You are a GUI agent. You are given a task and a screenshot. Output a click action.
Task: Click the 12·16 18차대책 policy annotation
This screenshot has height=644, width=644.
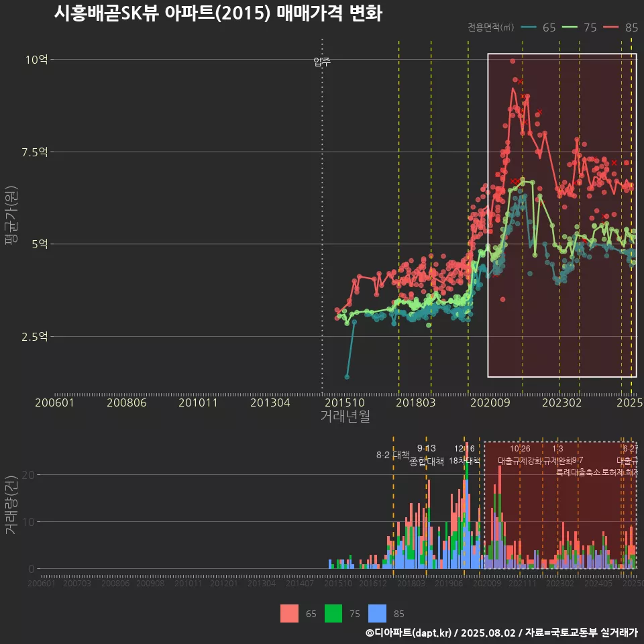pos(464,454)
